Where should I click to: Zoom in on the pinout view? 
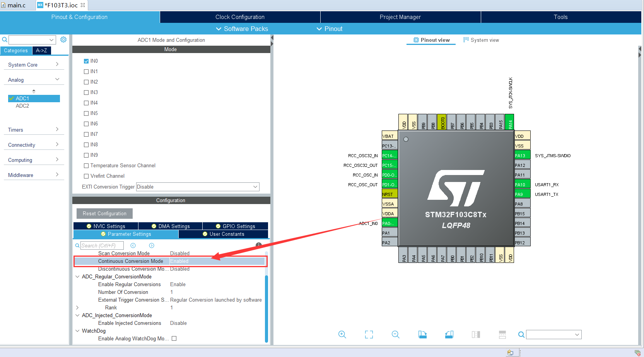tap(342, 334)
